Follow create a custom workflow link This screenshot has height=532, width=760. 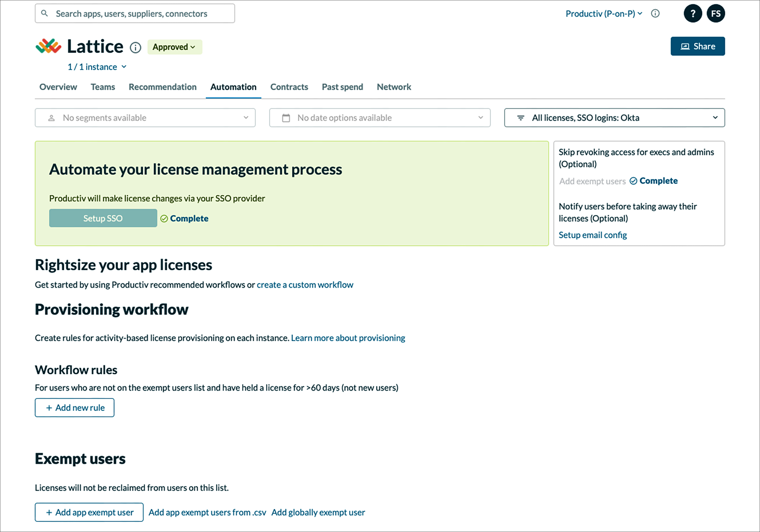click(305, 285)
